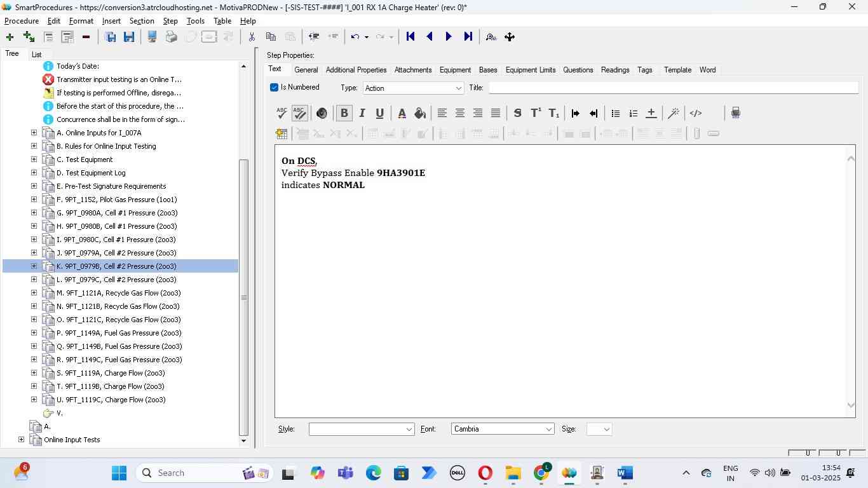Expand U. 9FT_1119C Charge Flow node
The height and width of the screenshot is (488, 868).
[x=34, y=400]
